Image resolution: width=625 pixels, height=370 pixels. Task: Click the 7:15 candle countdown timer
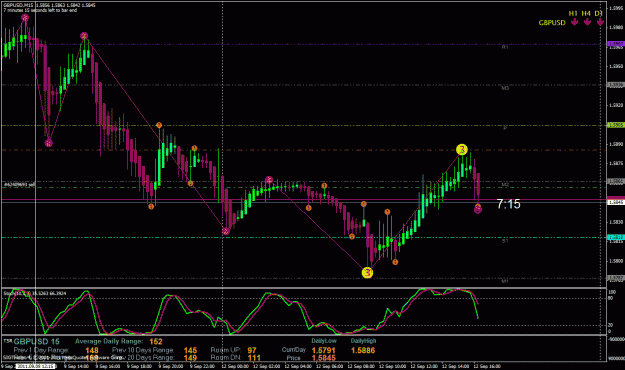tap(509, 204)
